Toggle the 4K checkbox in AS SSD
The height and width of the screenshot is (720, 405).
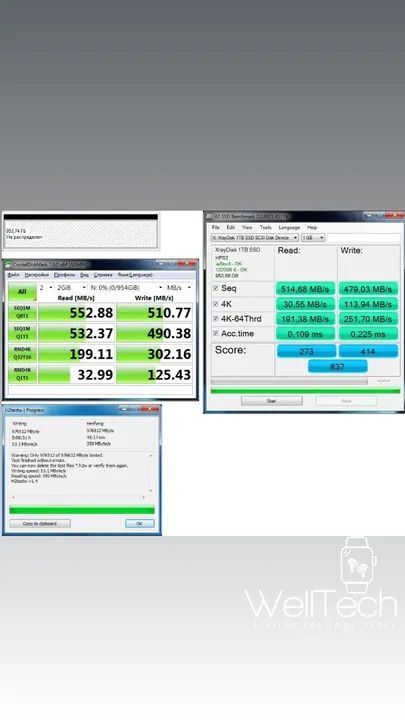tap(216, 304)
